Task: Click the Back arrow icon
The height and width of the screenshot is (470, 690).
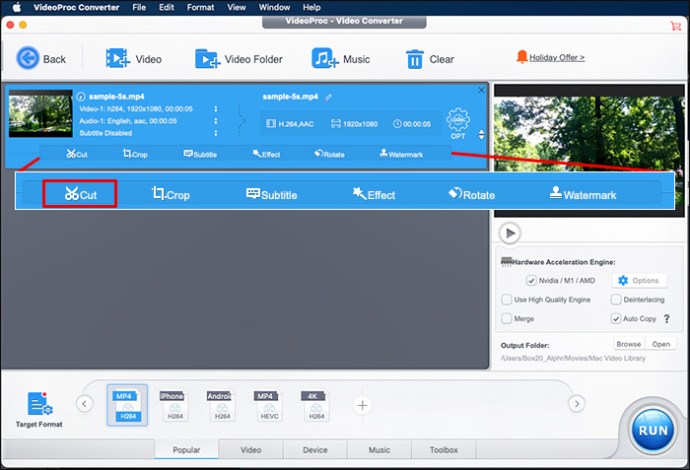Action: pos(28,59)
